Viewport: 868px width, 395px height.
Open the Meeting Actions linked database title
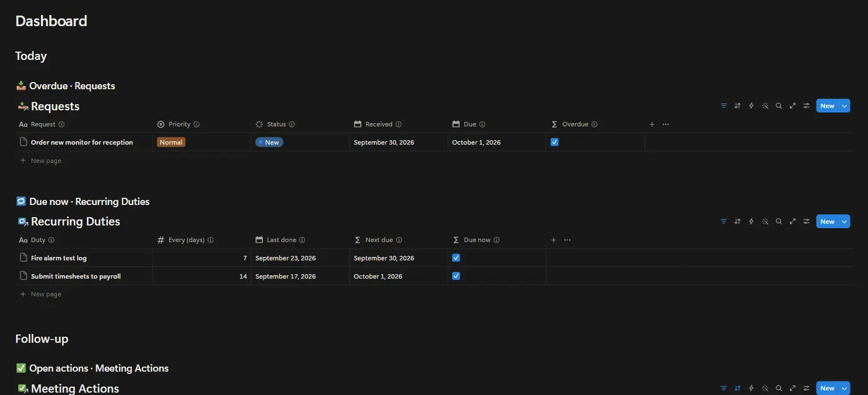pos(75,388)
